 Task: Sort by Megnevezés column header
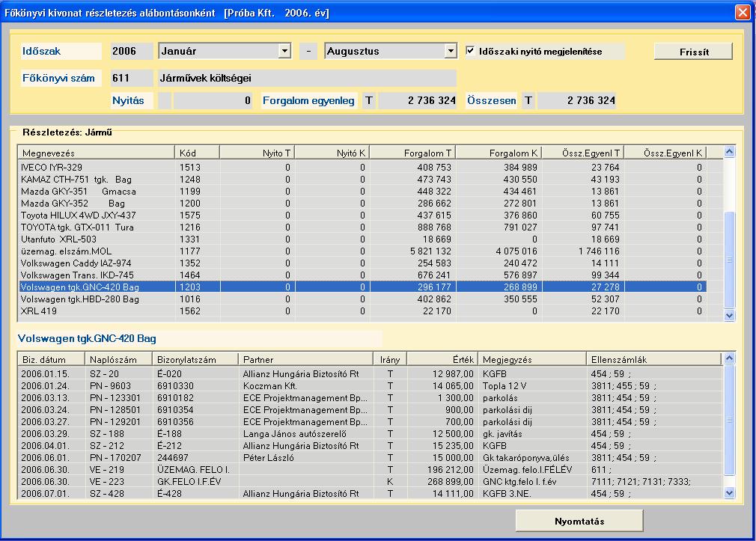pos(96,153)
